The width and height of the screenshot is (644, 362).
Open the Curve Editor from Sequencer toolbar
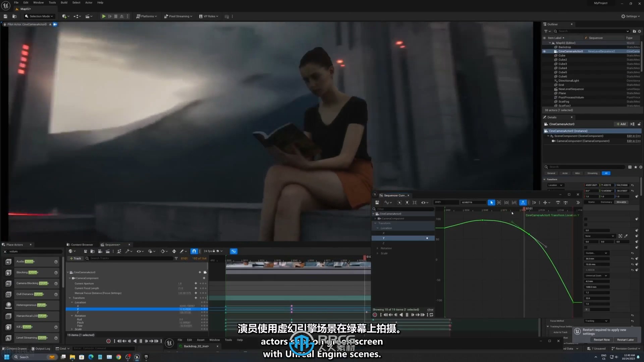point(234,251)
